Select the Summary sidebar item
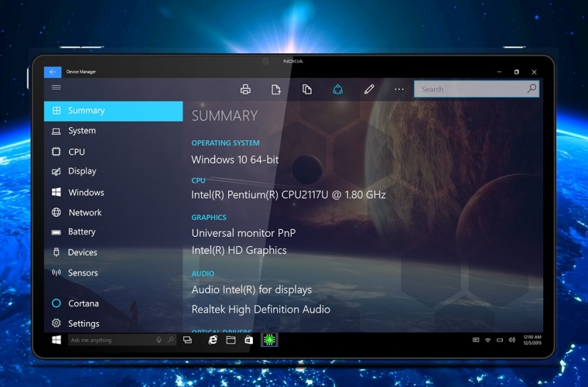This screenshot has width=588, height=387. pyautogui.click(x=113, y=111)
